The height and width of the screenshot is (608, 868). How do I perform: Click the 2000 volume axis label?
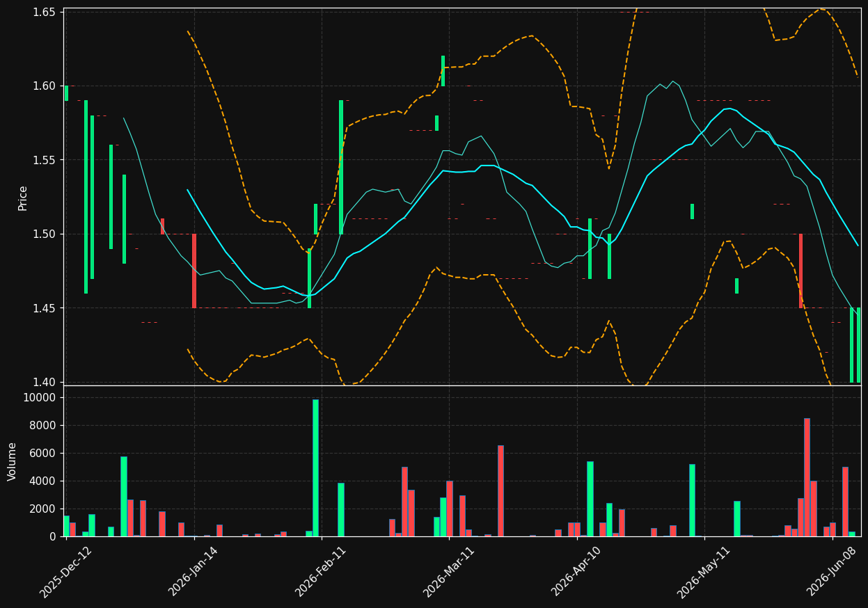coord(42,509)
